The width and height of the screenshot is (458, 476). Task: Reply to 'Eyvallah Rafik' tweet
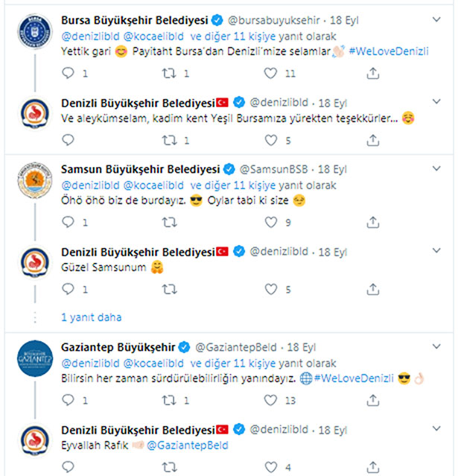click(x=68, y=467)
